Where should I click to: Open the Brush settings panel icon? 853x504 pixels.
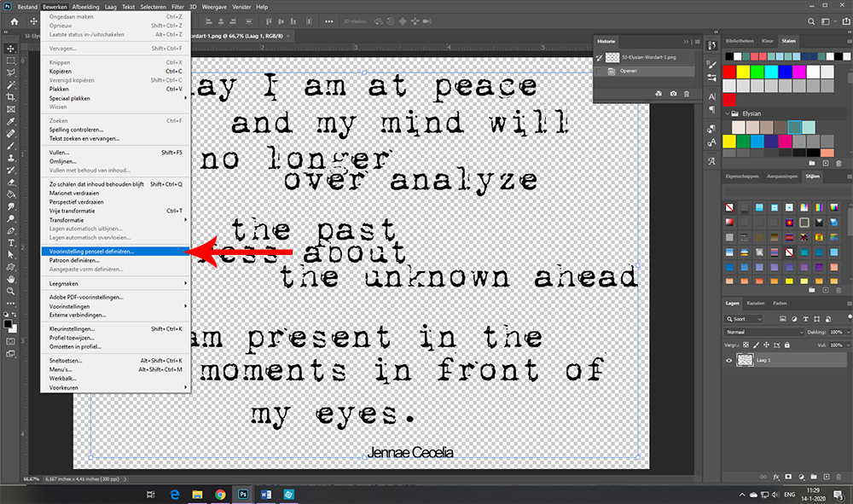coord(711,65)
